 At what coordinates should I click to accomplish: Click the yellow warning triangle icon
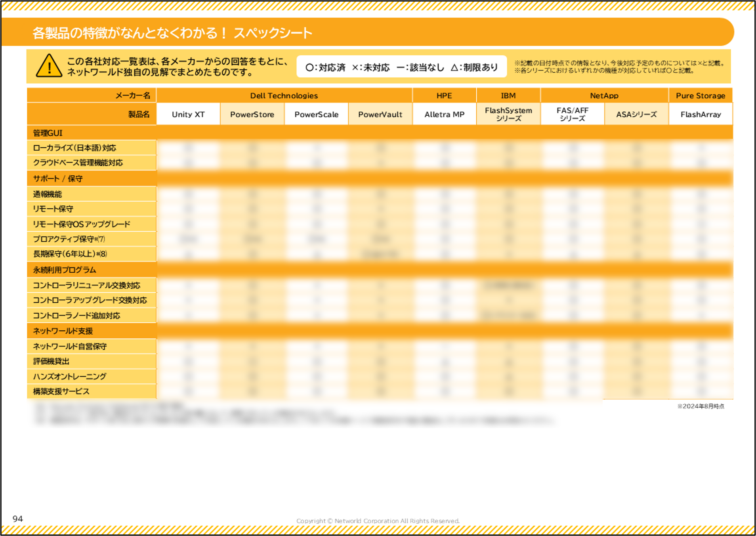point(49,66)
